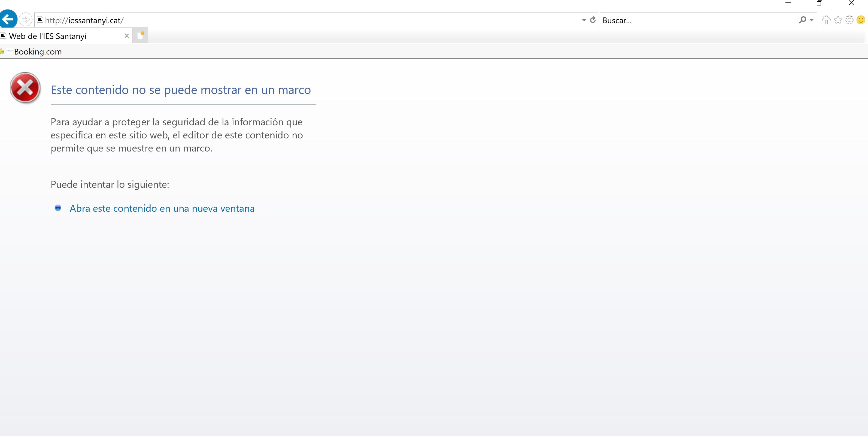Open Favorites star in toolbar
Screen dimensions: 868x436
838,20
